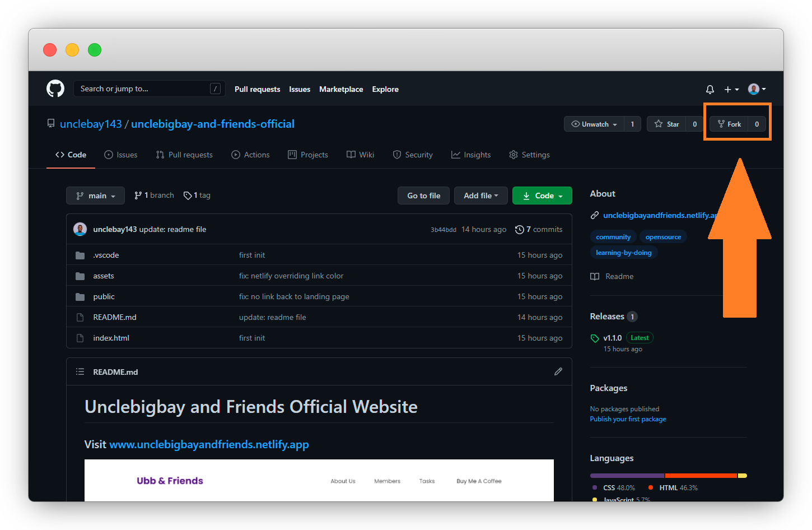Expand the Add file dropdown
The height and width of the screenshot is (530, 812).
pyautogui.click(x=481, y=196)
